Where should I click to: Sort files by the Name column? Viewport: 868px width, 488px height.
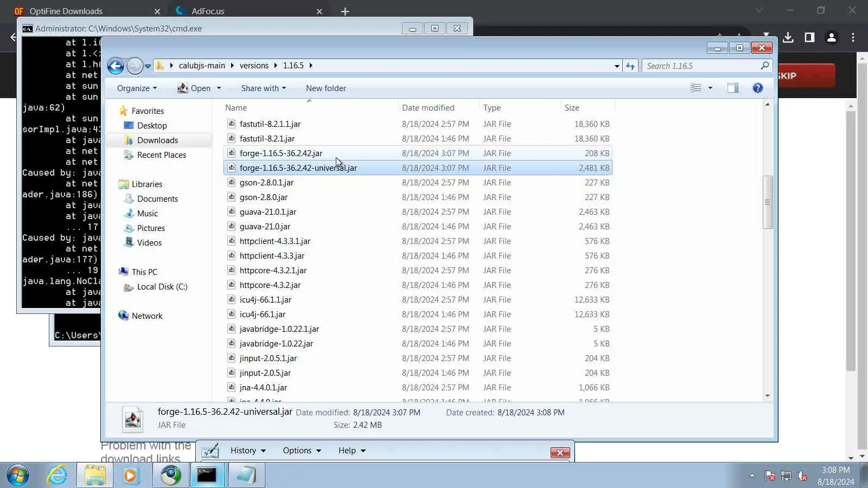(310, 107)
